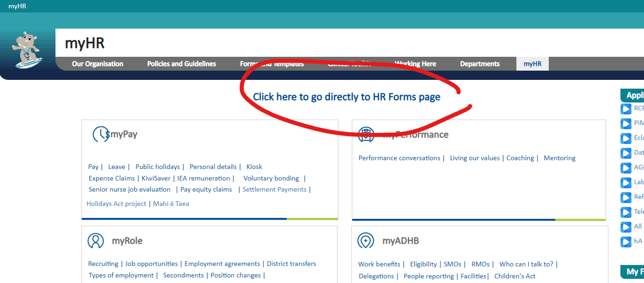Click the myRole person icon
The image size is (644, 283).
(96, 241)
